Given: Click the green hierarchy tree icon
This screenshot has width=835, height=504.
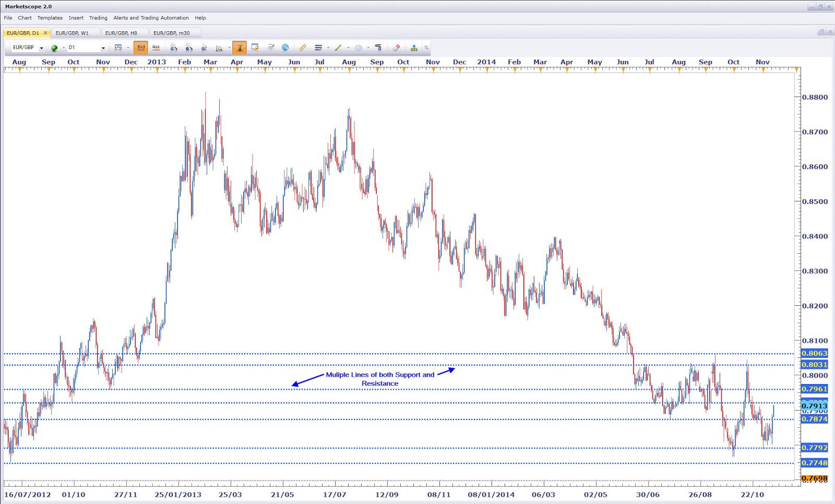Looking at the screenshot, I should click(414, 47).
